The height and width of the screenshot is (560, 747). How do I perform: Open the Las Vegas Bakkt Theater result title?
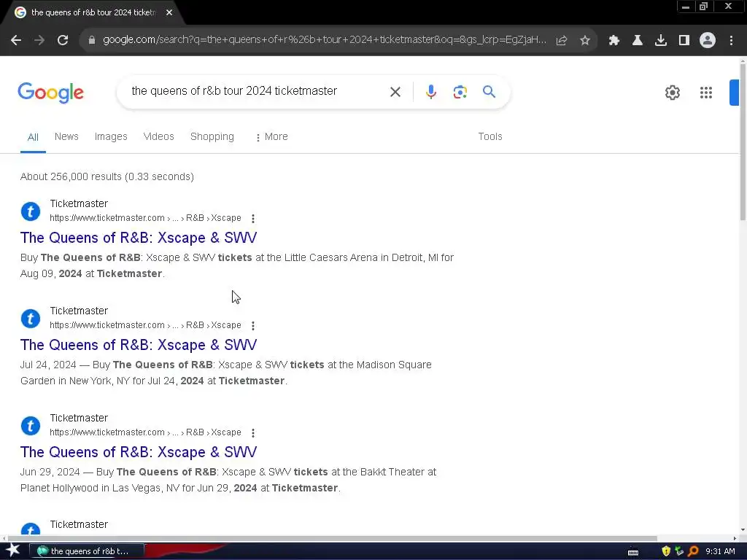click(x=139, y=452)
